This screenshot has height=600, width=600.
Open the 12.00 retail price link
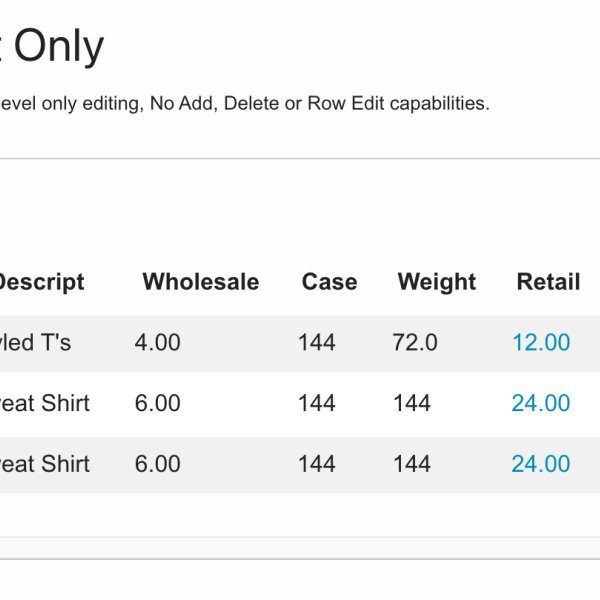click(x=541, y=343)
